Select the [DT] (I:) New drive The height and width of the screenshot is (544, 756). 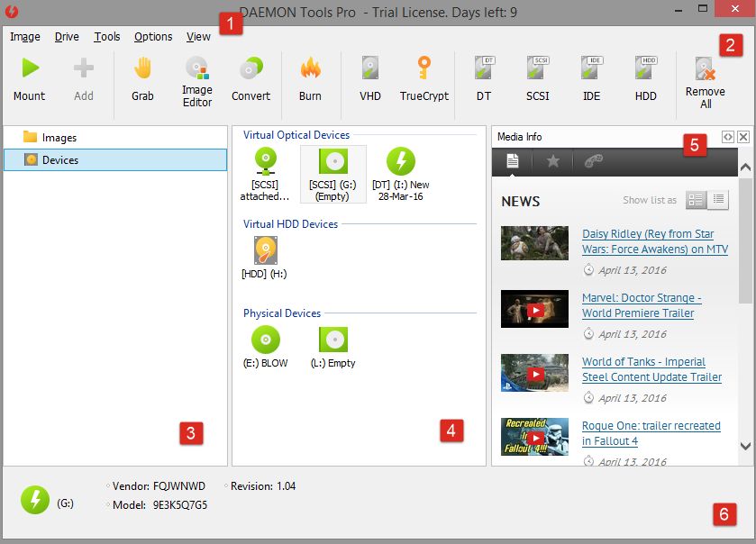coord(401,174)
